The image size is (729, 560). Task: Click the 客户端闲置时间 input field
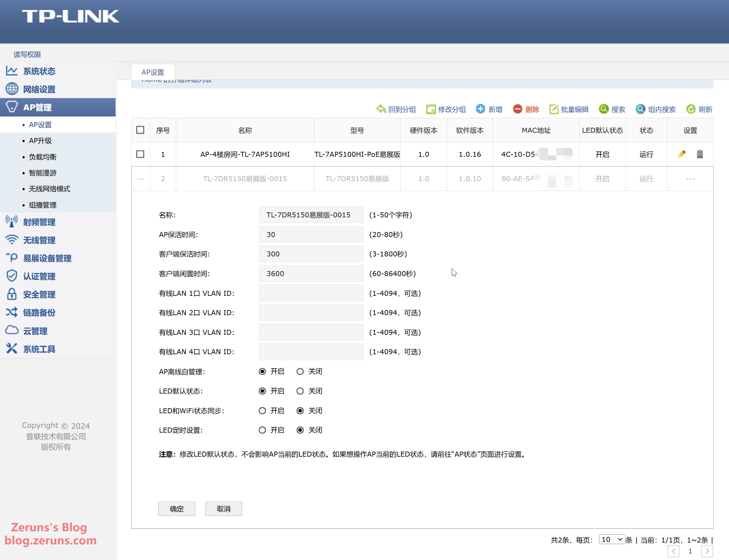(x=311, y=273)
